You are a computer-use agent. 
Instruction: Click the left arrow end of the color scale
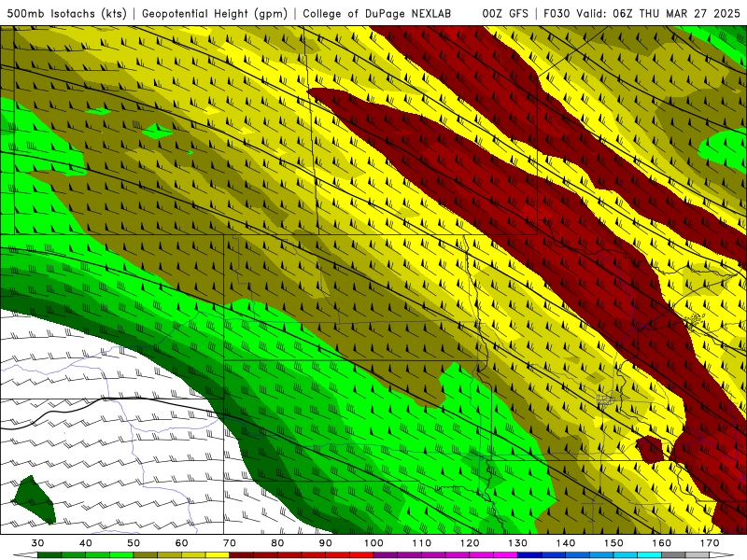tap(26, 555)
